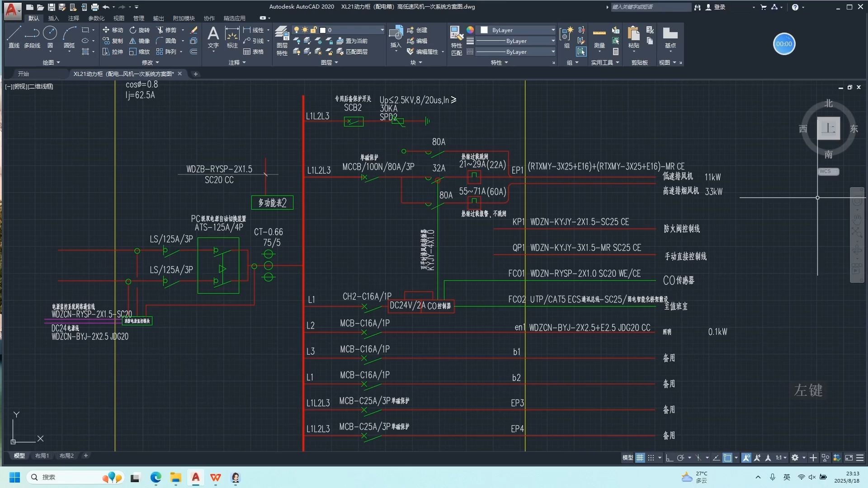Toggle isometric drafting in status bar
This screenshot has height=488, width=868.
698,458
